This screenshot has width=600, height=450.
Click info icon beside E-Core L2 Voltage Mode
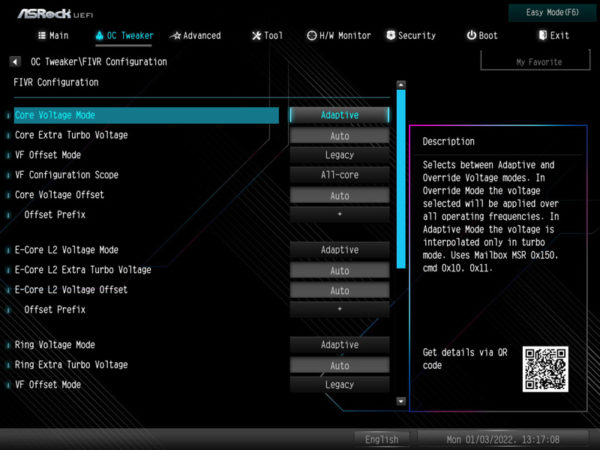coord(8,250)
